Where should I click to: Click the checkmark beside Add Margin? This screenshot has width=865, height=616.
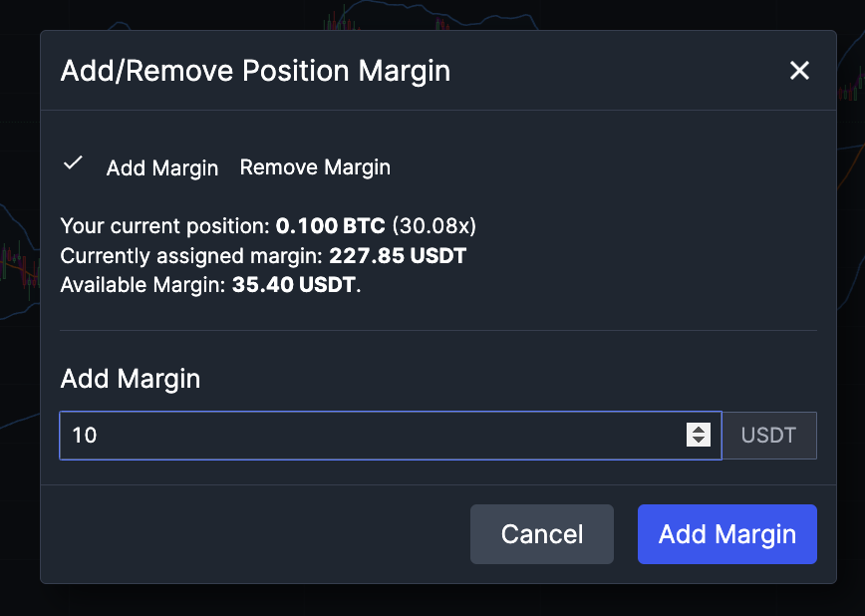pos(72,164)
